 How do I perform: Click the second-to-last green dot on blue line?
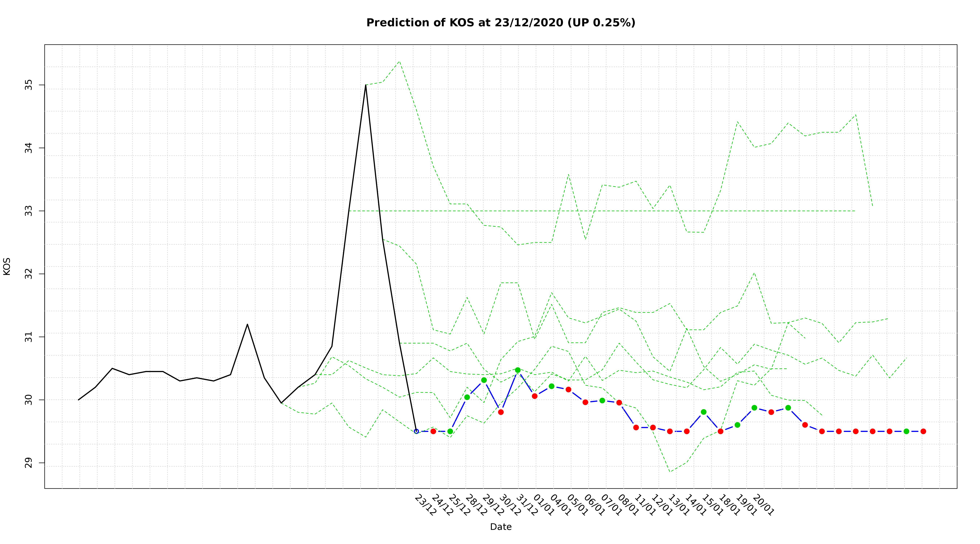point(788,408)
